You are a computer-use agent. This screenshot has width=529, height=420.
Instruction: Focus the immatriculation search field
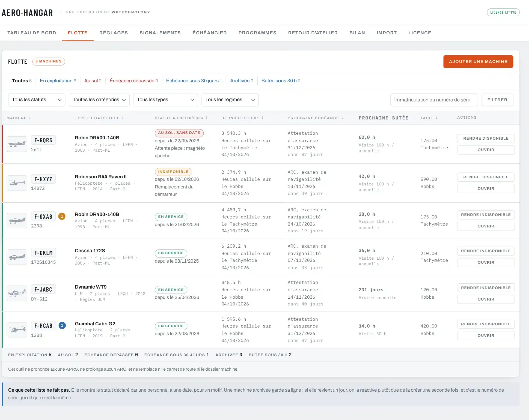click(434, 100)
